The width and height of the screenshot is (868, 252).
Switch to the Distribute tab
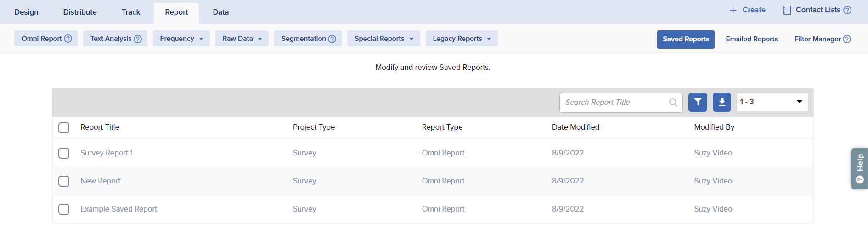click(80, 12)
